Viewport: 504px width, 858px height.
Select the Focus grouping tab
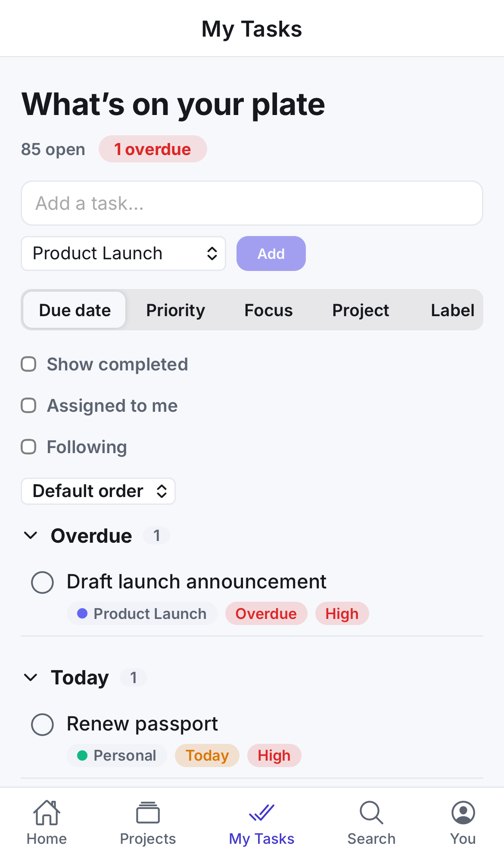[268, 310]
